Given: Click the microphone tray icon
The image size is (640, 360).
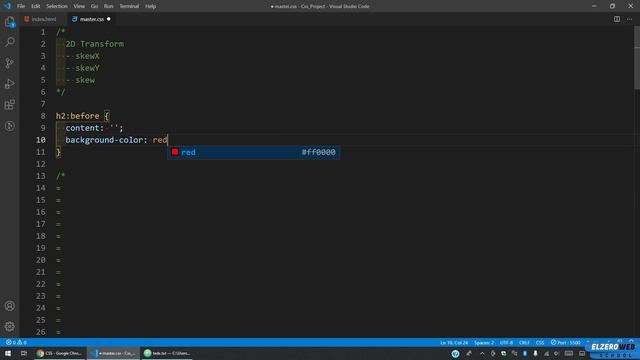Looking at the screenshot, I should (535, 353).
